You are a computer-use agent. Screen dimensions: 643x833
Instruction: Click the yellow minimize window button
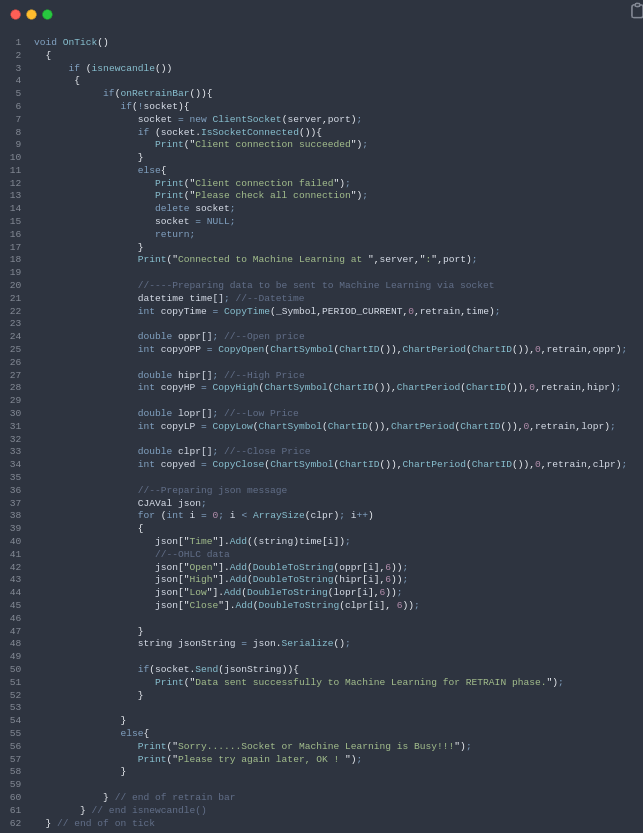31,15
